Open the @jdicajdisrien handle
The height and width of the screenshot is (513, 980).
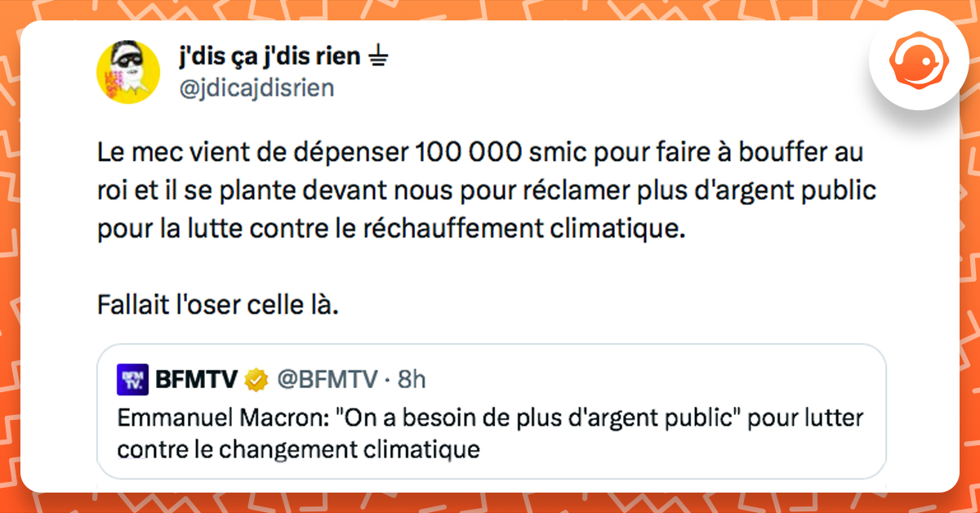coord(255,87)
